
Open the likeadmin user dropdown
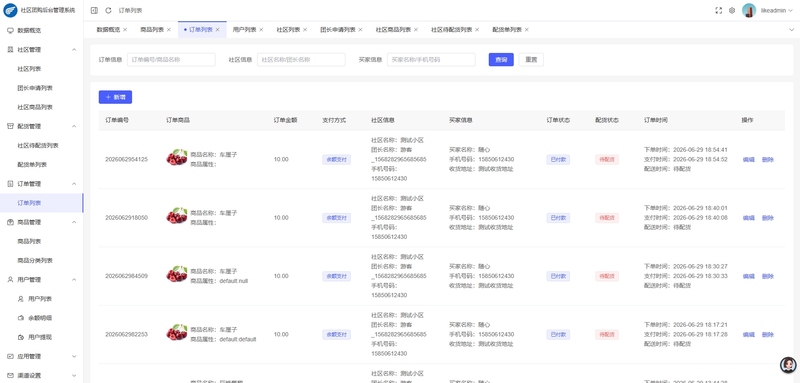(777, 10)
